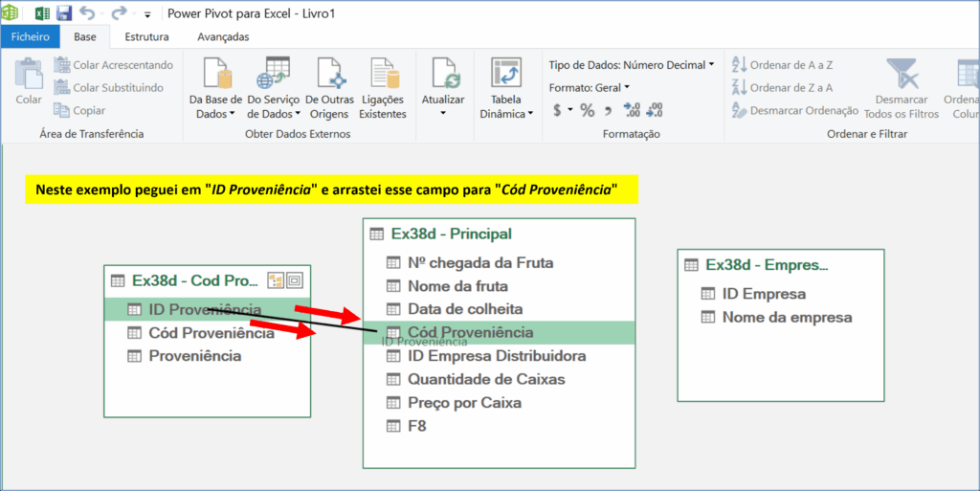
Task: Select Nome da empresa field
Action: [x=787, y=317]
